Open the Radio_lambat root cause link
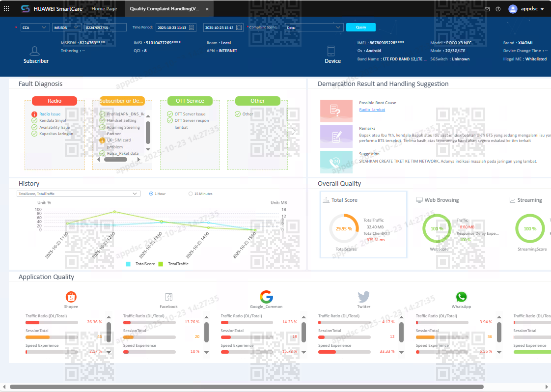 [x=372, y=110]
